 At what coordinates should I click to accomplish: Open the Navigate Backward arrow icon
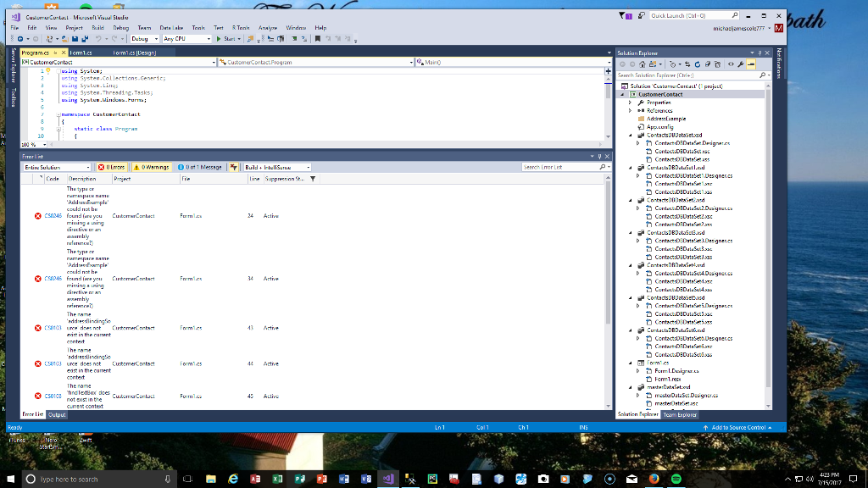pos(20,38)
